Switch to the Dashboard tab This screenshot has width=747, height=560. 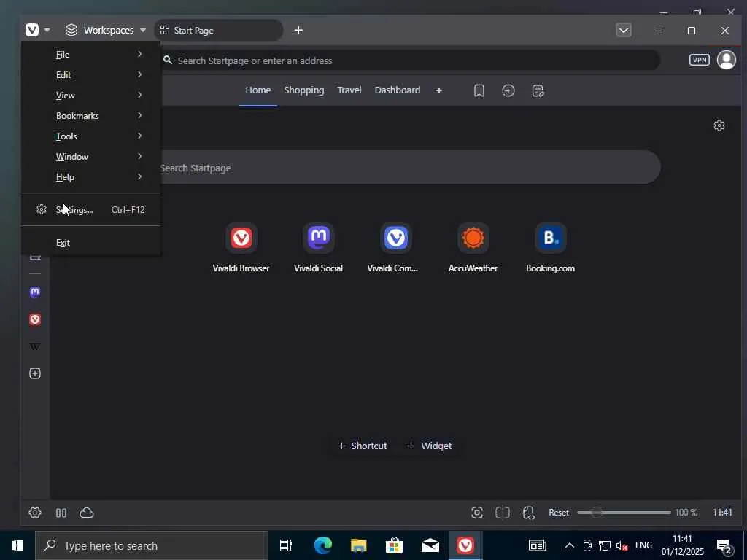pos(398,90)
